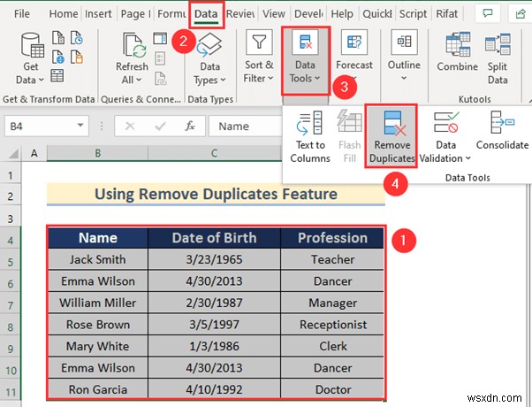Click cell containing Clerk
Viewport: 532px width, 407px height.
coord(332,346)
